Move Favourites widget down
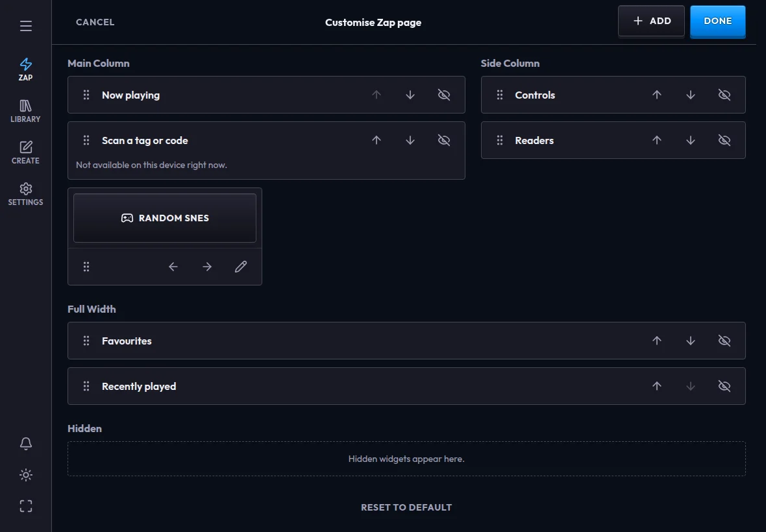The width and height of the screenshot is (766, 532). (691, 341)
